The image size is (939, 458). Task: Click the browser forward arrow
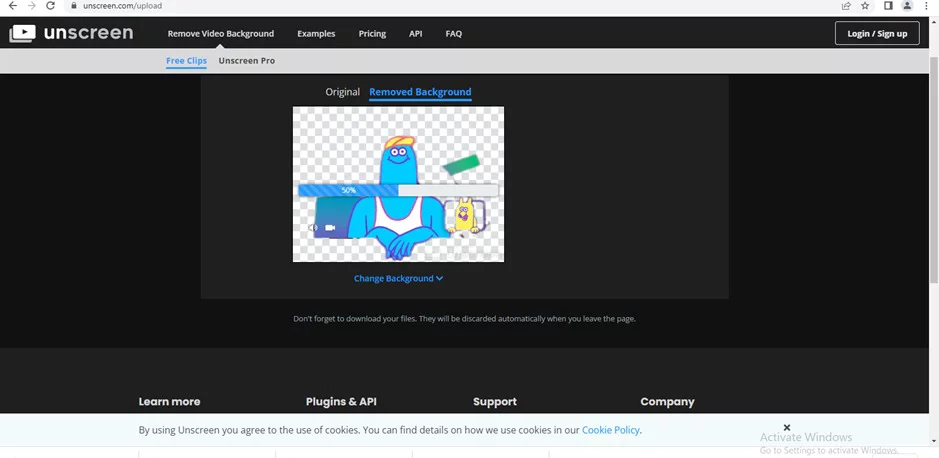tap(32, 6)
